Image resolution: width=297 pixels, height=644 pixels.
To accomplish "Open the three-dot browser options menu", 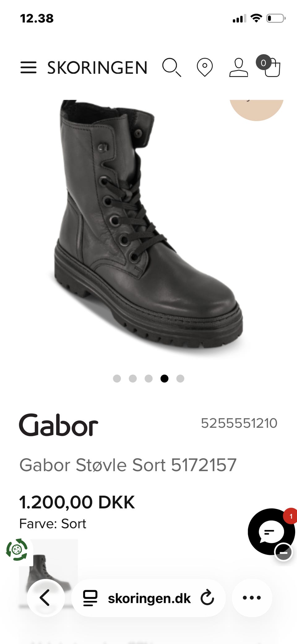I will point(252,598).
